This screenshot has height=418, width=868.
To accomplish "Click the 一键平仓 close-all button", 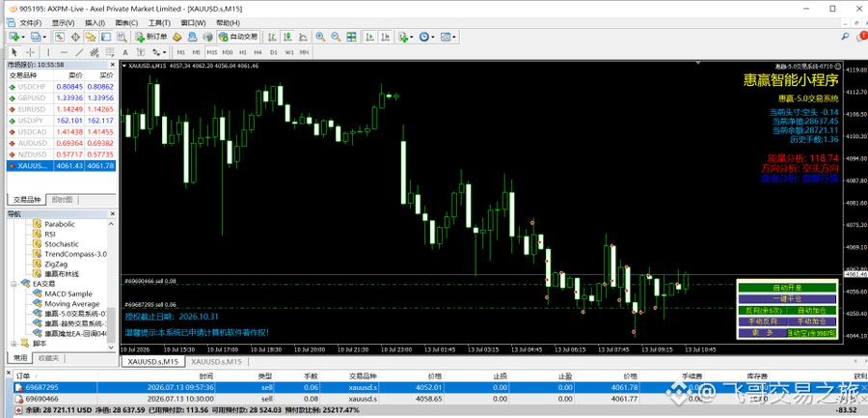I will pos(787,299).
